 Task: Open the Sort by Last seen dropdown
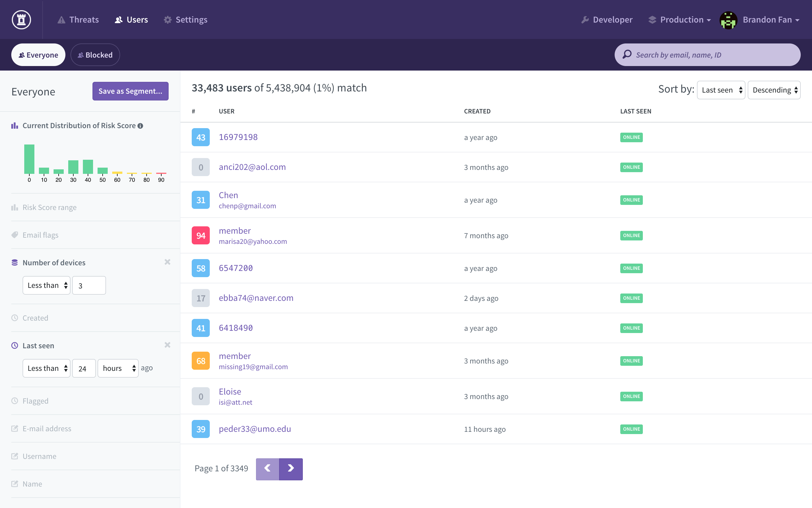pyautogui.click(x=721, y=90)
